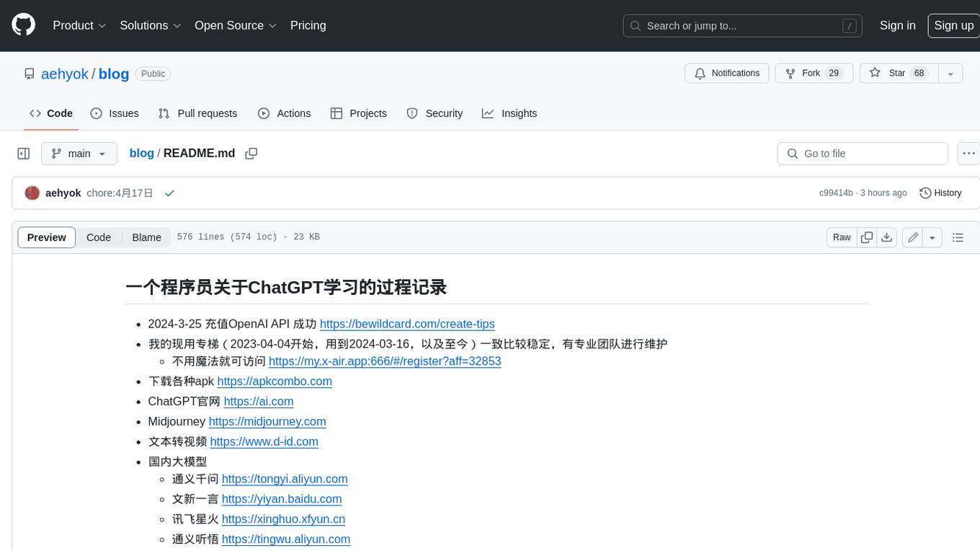Screen dimensions: 980x551
Task: Click the 3 hours ago timestamp
Action: click(x=882, y=193)
